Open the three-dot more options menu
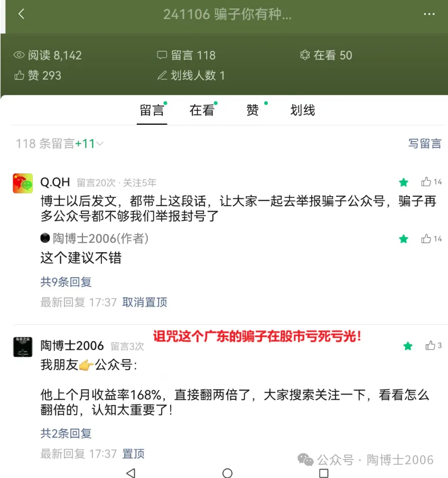 (429, 14)
